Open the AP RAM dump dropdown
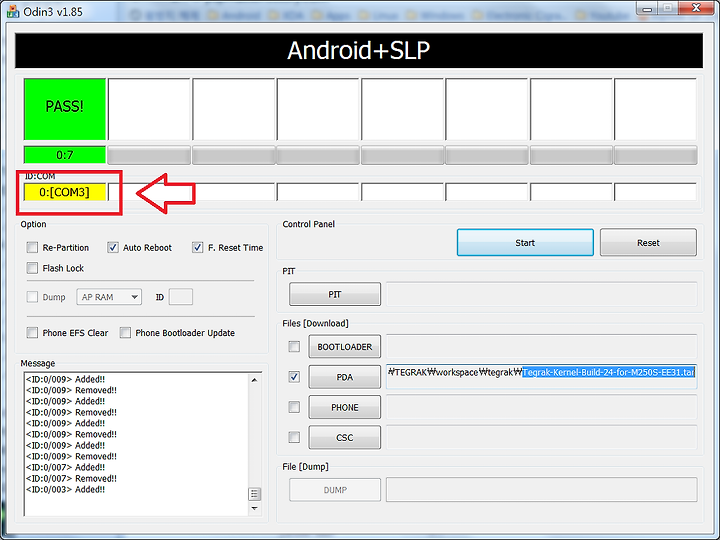The width and height of the screenshot is (720, 540). tap(109, 297)
